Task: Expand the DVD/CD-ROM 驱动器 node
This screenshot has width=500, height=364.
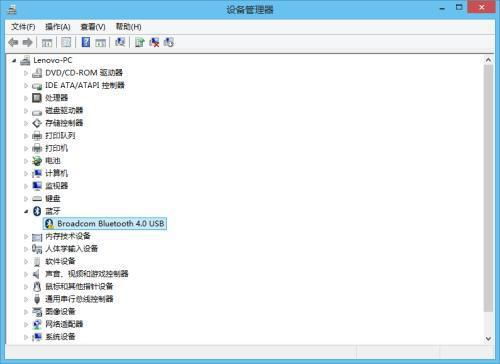Action: coord(26,73)
